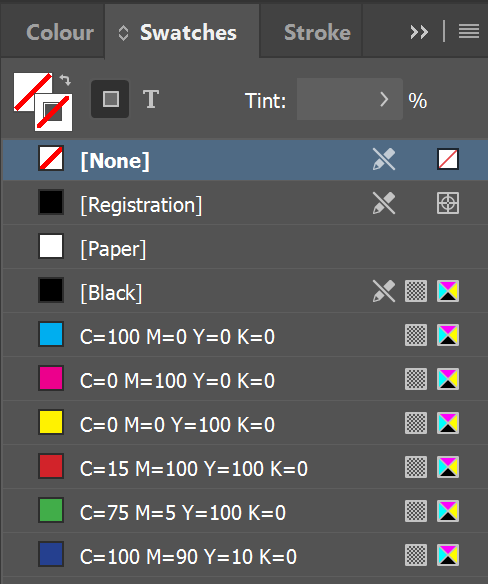Click the crossed pencil icon on the None row
Image resolution: width=488 pixels, height=584 pixels.
[384, 159]
